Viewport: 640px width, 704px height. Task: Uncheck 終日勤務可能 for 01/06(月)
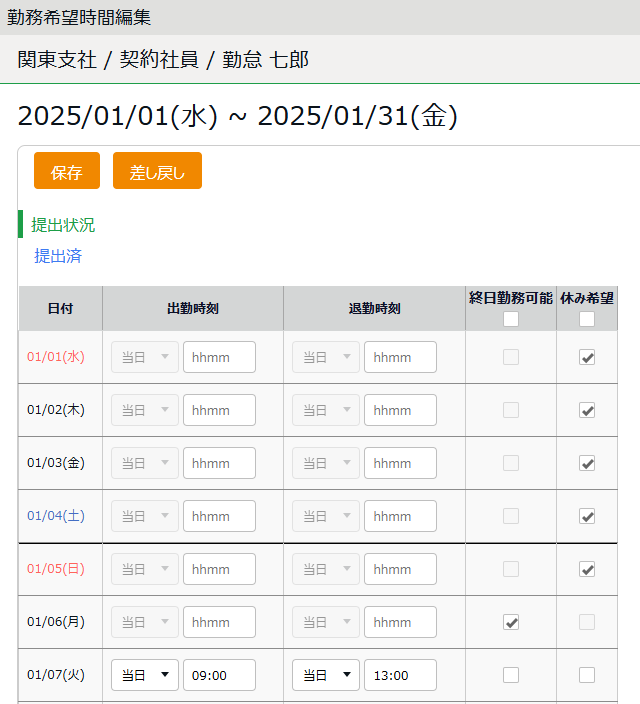(x=511, y=622)
